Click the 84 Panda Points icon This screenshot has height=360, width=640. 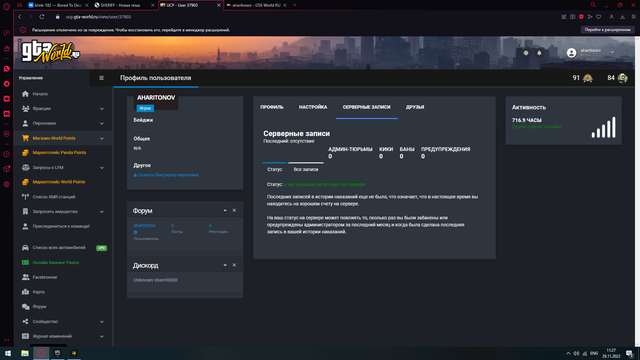pos(623,78)
